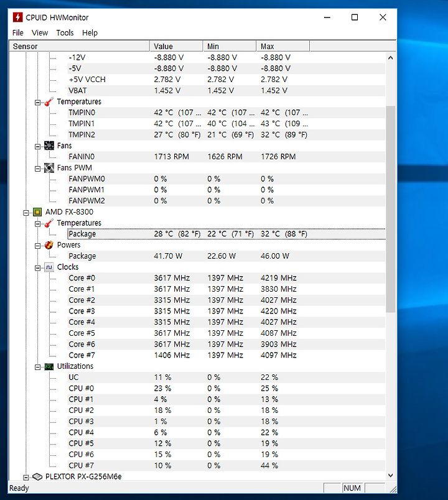Click the Max column header
The width and height of the screenshot is (448, 500).
click(283, 46)
